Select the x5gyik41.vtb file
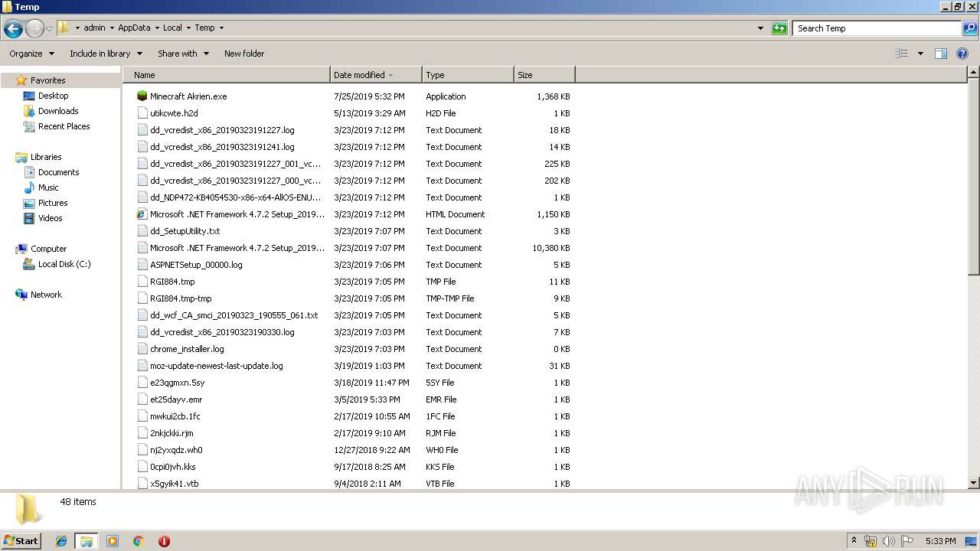980x551 pixels. pyautogui.click(x=175, y=484)
